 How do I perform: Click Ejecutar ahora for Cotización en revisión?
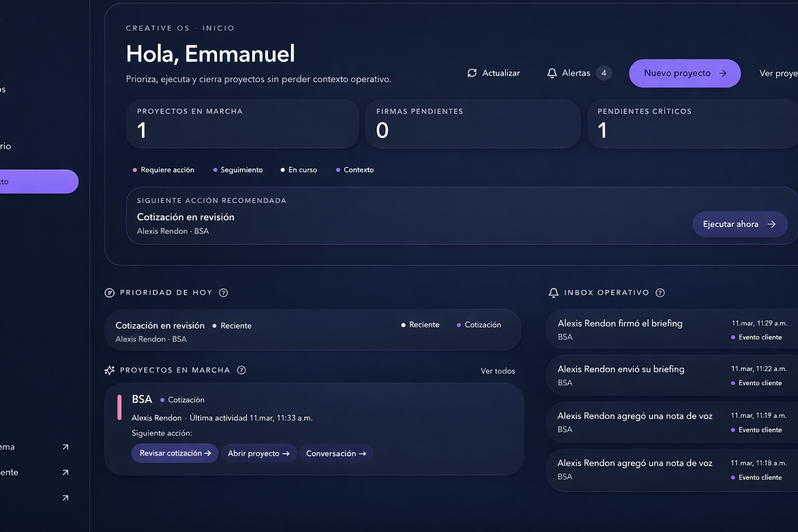point(739,224)
